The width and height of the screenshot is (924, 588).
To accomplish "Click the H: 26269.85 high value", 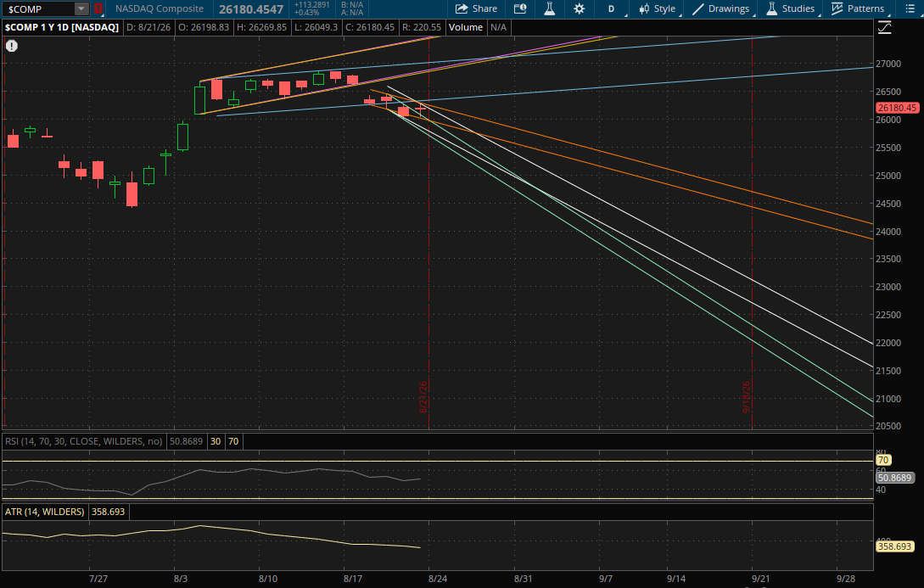I will [x=261, y=27].
